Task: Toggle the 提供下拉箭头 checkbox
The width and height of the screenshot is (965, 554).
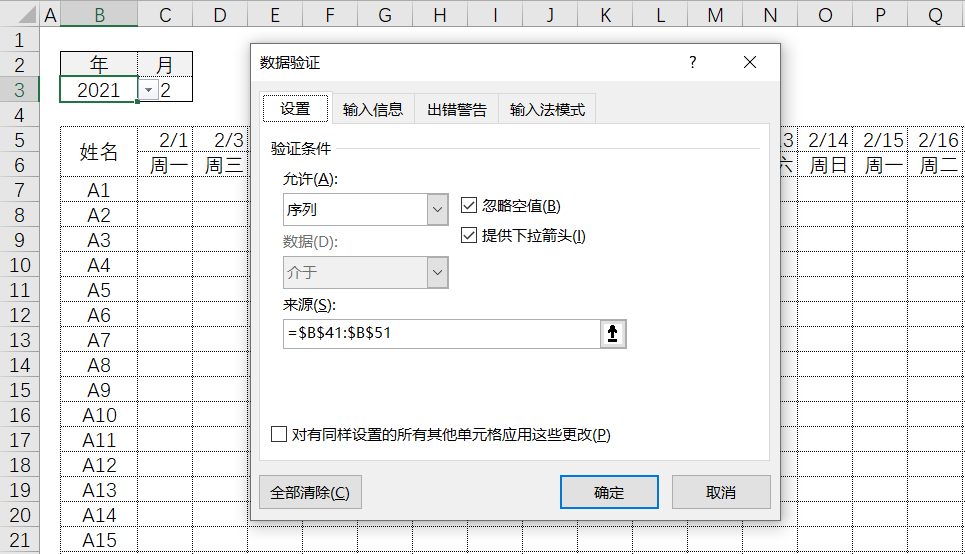Action: (x=469, y=235)
